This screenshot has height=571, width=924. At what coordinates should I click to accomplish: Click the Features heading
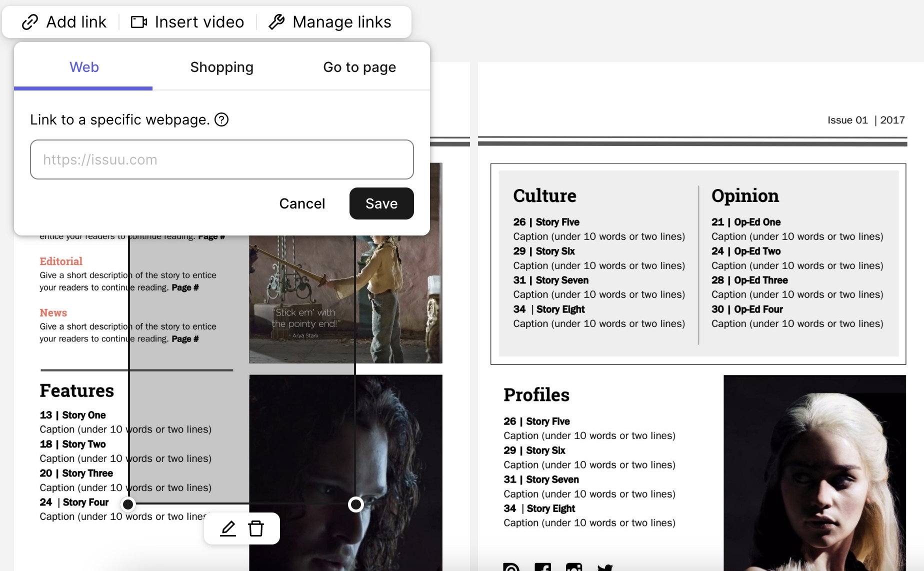pyautogui.click(x=77, y=390)
